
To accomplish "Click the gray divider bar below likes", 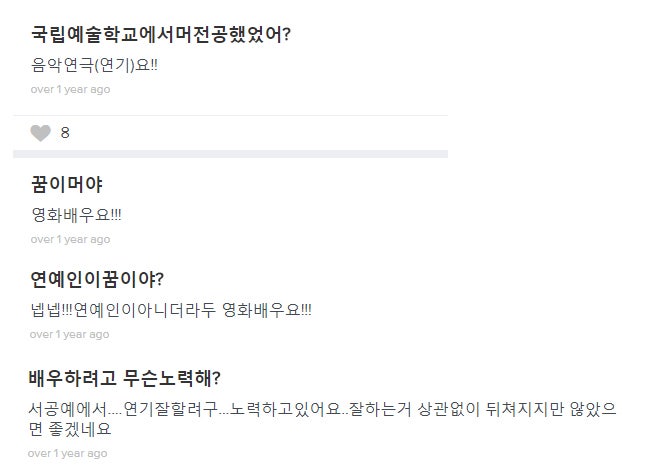I will 230,154.
